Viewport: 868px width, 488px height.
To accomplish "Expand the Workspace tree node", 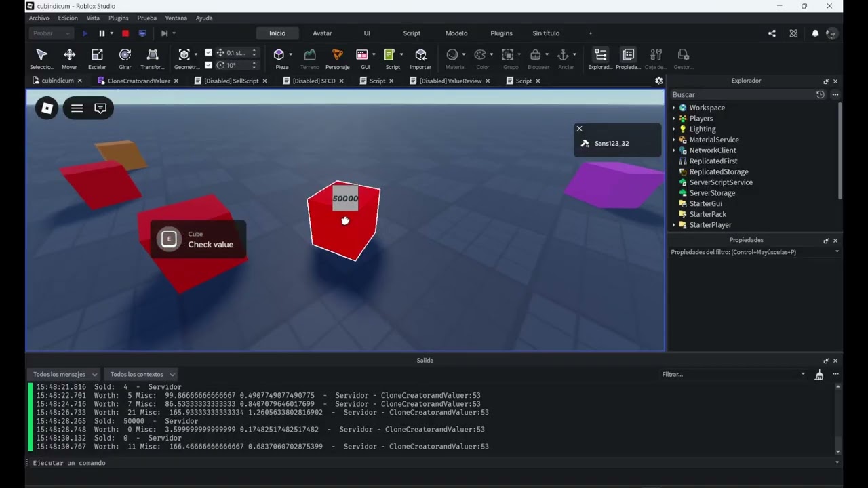I will pyautogui.click(x=674, y=108).
